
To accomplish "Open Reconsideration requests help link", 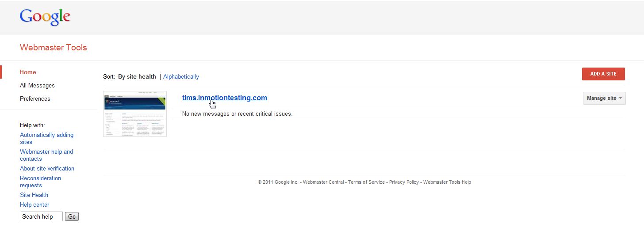I will pos(40,182).
